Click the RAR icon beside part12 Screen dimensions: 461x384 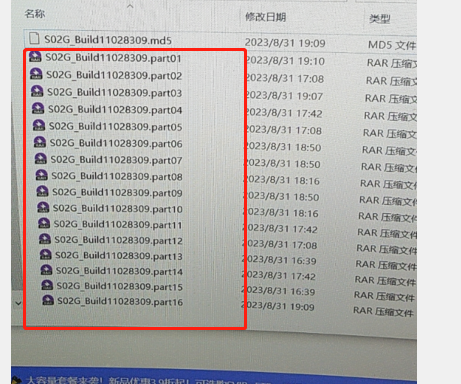pos(45,239)
